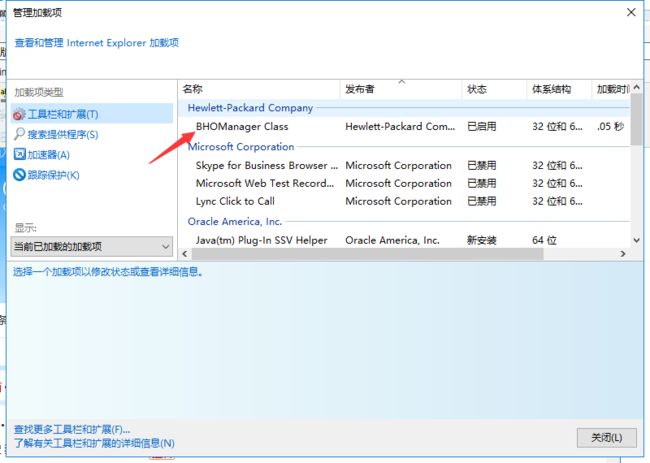Sort the list by 体系结构 column
This screenshot has width=650, height=463.
[x=559, y=89]
